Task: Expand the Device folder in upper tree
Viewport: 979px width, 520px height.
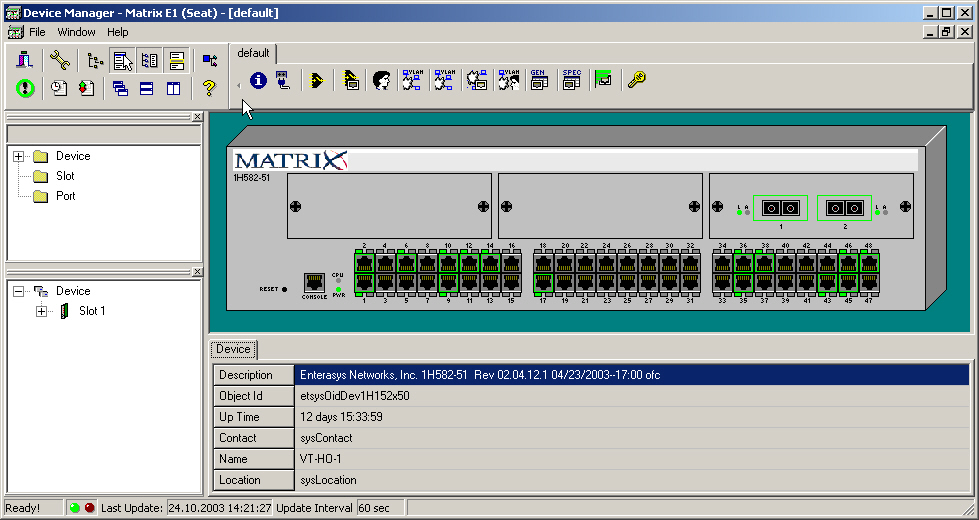Action: (x=18, y=156)
